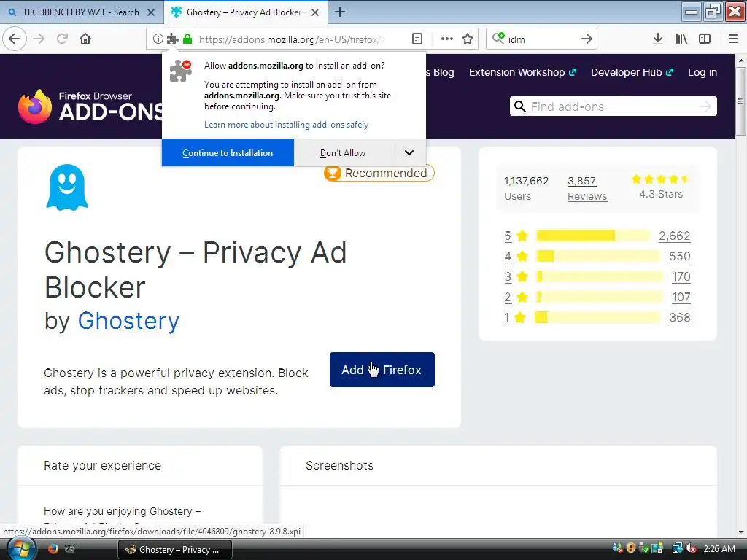Click the address bar URL field
Screen dimensions: 747x560
(x=292, y=39)
